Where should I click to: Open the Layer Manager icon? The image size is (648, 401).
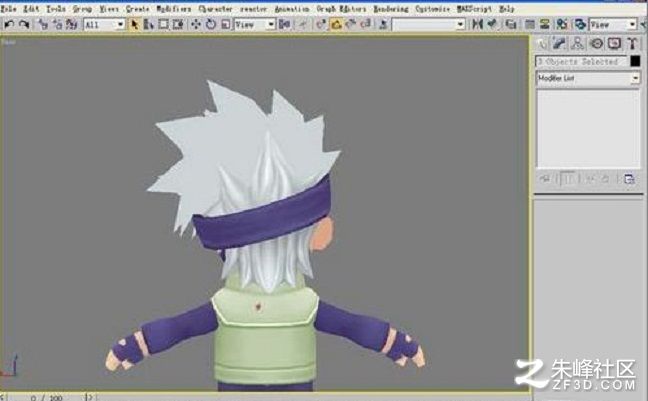pyautogui.click(x=511, y=25)
